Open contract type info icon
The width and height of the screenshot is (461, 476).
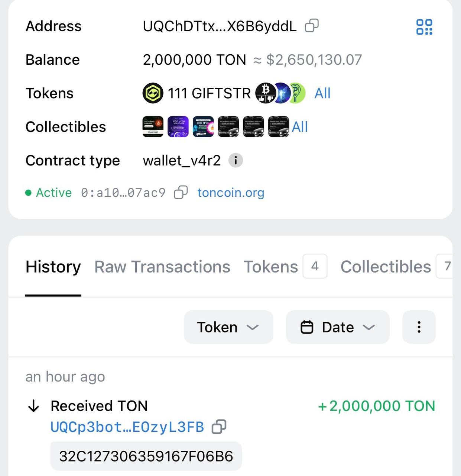236,161
